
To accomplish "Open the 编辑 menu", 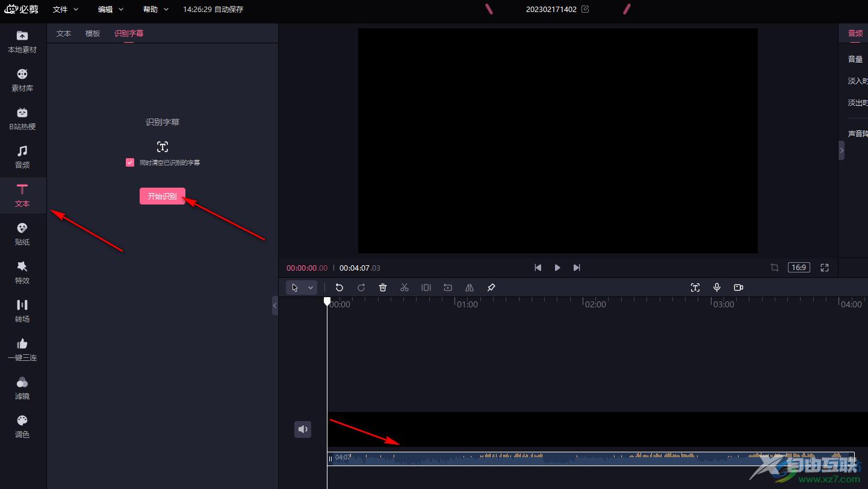I will coord(111,10).
